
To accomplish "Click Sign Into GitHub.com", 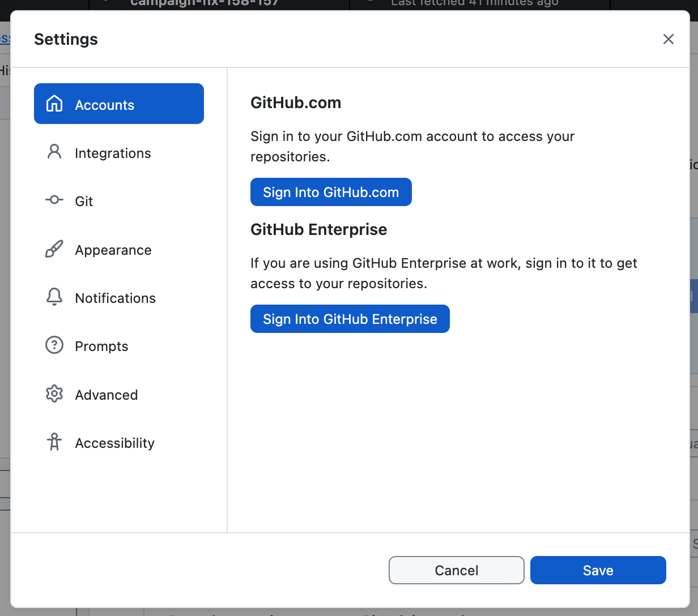I will tap(331, 192).
